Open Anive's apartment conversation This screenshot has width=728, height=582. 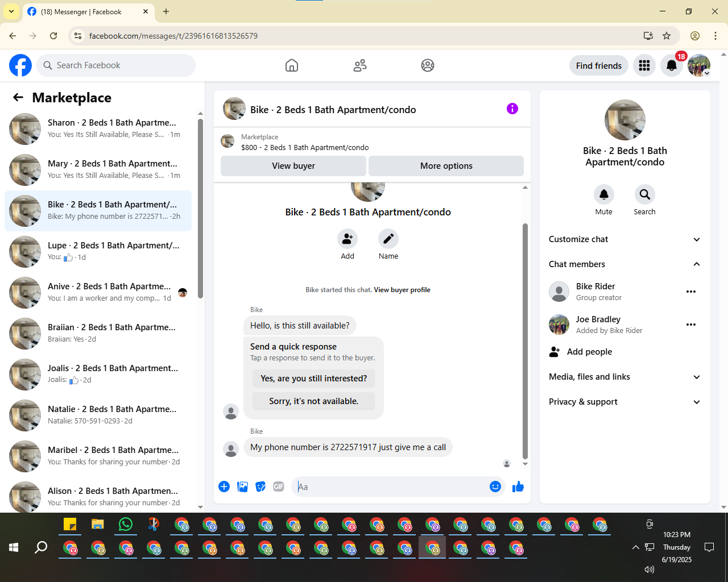(98, 293)
